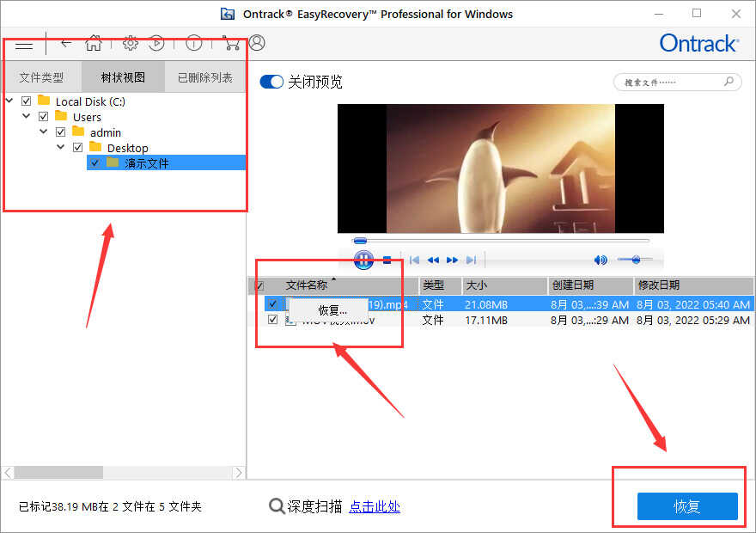Screen dimensions: 756x533
Task: Uncheck the 17.11MB file's checkbox
Action: (273, 320)
